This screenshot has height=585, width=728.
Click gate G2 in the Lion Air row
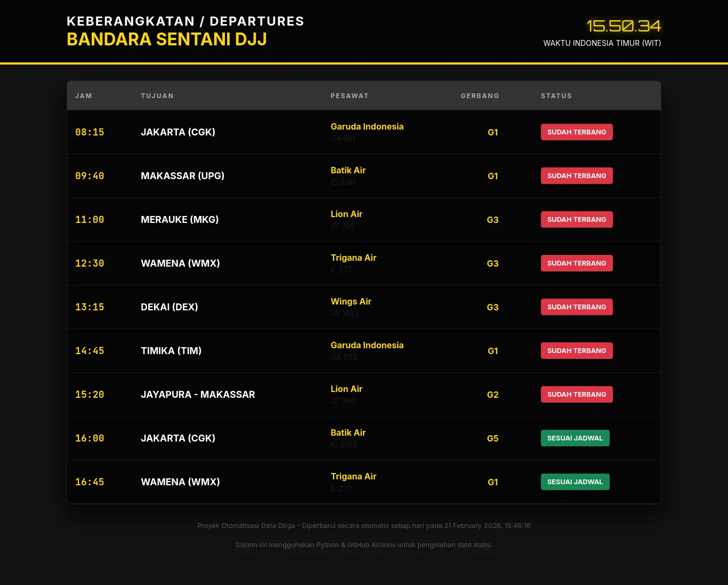click(492, 395)
